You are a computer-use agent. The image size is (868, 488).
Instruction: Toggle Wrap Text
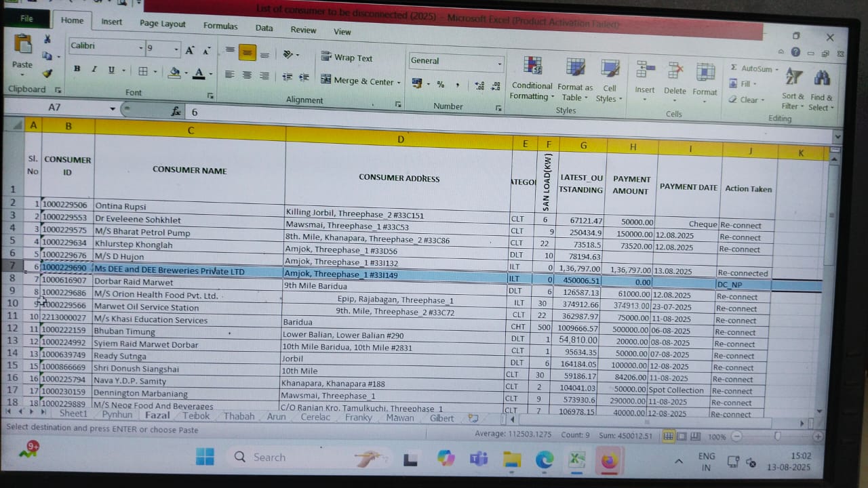point(347,58)
